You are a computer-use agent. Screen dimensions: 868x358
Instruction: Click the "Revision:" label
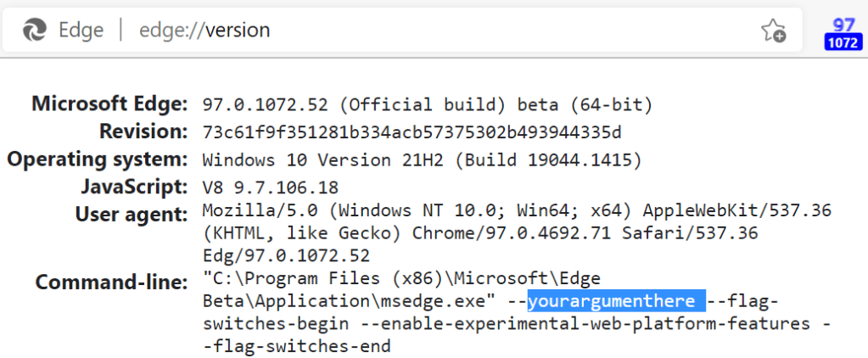(x=143, y=131)
